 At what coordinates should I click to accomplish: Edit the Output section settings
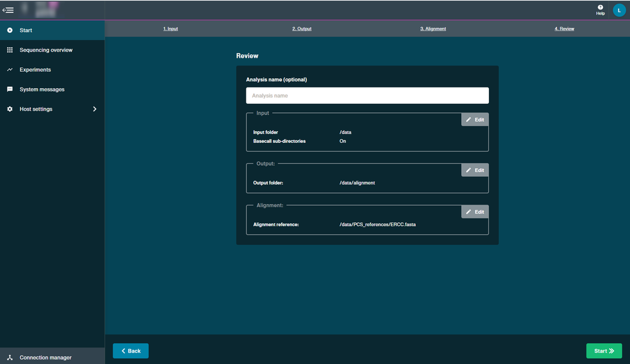tap(475, 170)
